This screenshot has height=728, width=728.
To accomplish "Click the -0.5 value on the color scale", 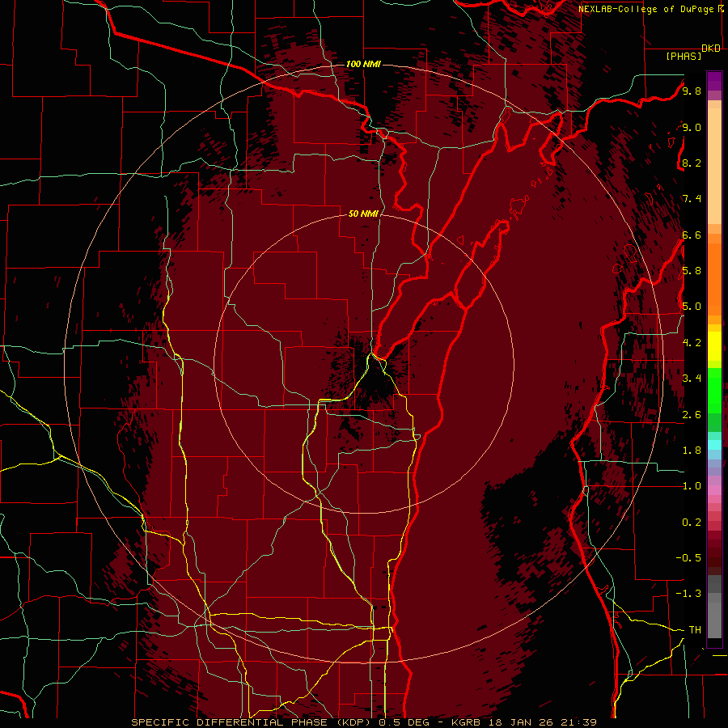I will tap(688, 558).
